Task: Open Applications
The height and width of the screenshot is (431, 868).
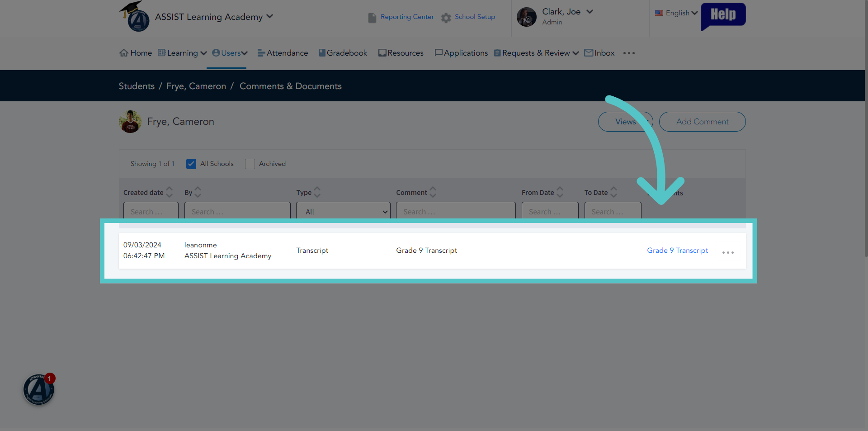Action: coord(466,53)
